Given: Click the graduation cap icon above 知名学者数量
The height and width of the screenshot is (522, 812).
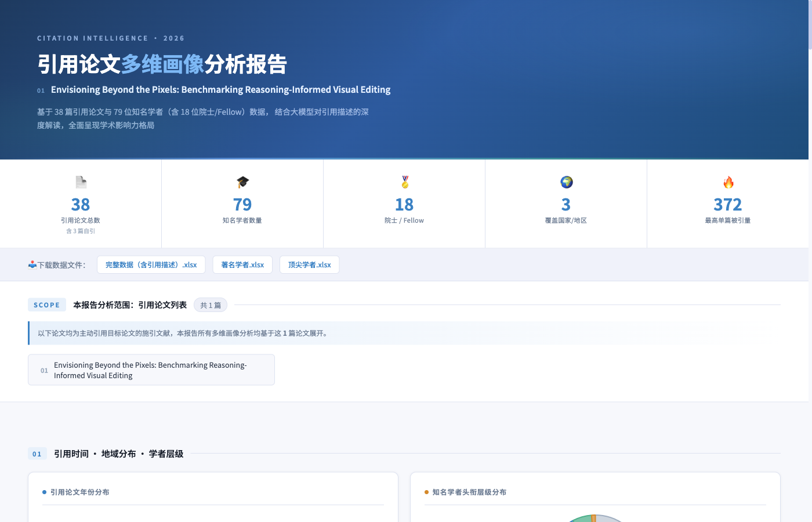Looking at the screenshot, I should (242, 182).
